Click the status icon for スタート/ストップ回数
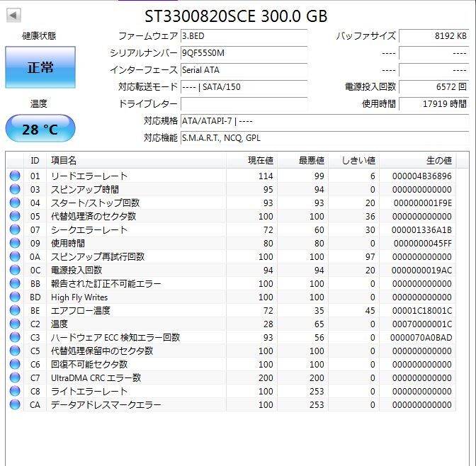The image size is (476, 466). (15, 203)
